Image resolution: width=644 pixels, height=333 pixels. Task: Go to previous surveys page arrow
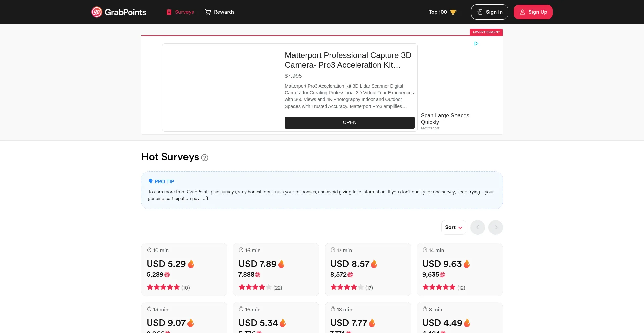tap(478, 227)
